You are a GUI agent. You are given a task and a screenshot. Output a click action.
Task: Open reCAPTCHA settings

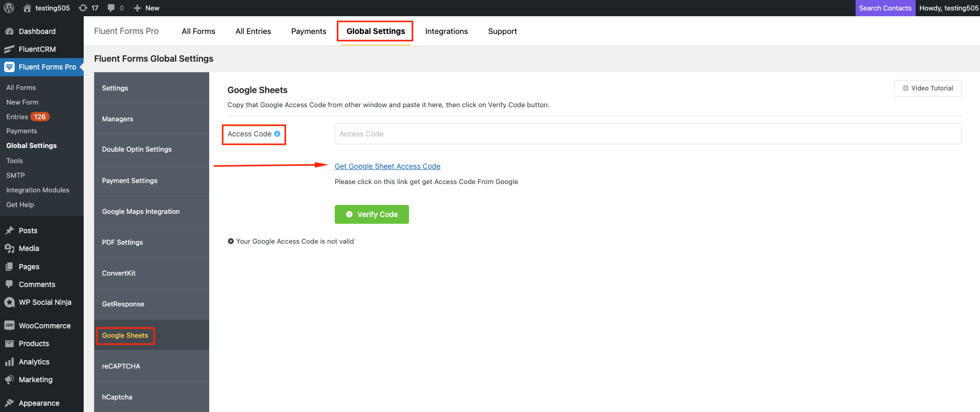(152, 366)
